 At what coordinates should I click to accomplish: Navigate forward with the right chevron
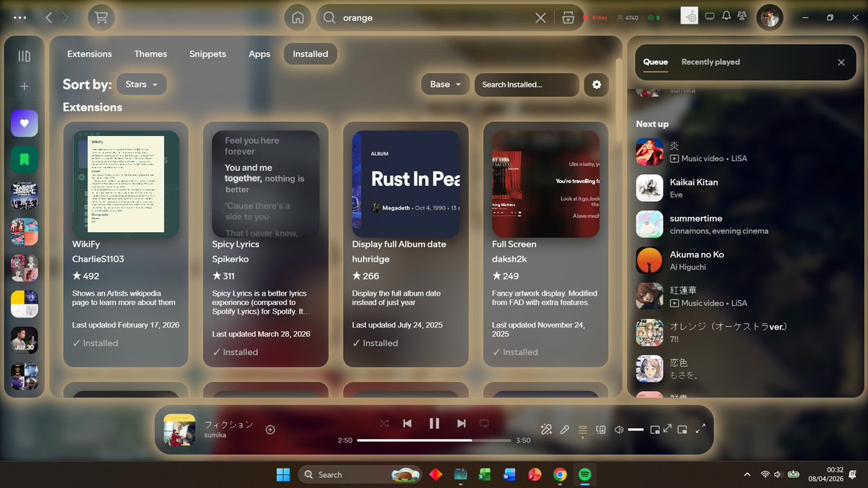[66, 17]
